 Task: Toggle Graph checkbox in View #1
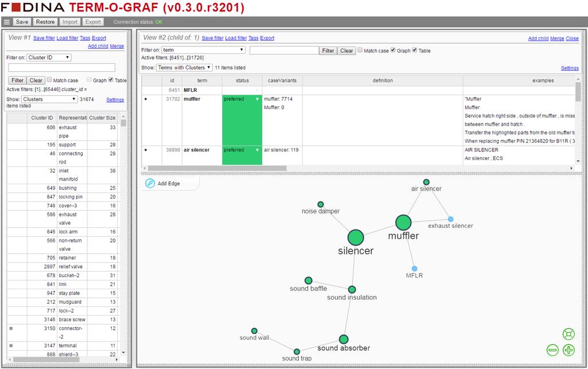point(89,79)
